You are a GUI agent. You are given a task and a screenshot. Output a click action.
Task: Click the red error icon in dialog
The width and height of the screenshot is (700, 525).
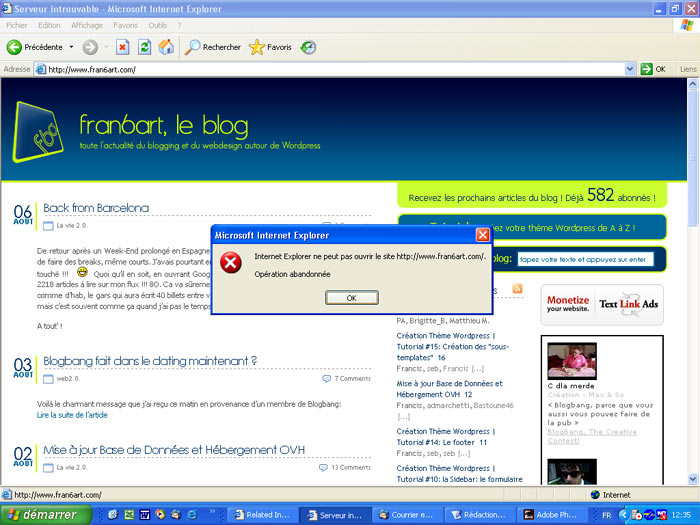(231, 262)
